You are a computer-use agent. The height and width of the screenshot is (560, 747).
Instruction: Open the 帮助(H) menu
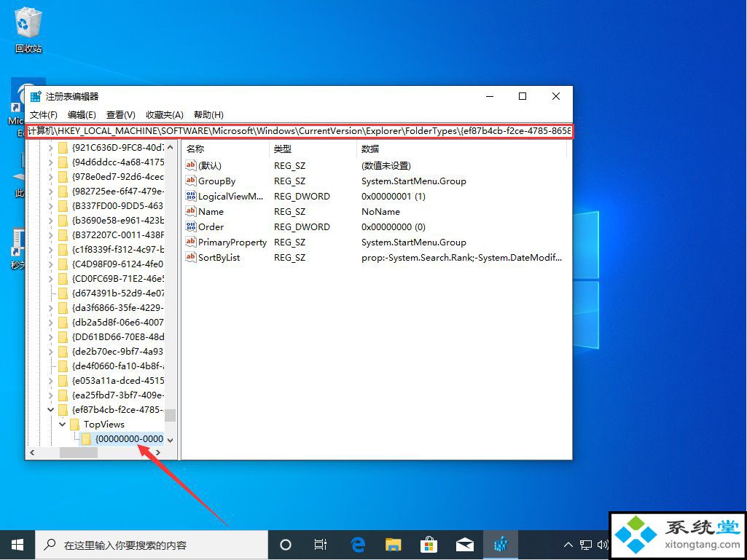(208, 115)
